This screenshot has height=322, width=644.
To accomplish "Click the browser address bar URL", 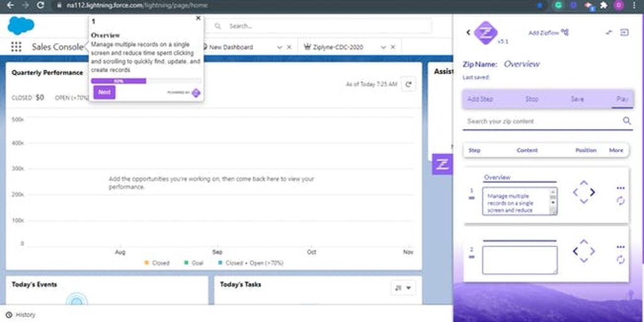I will click(137, 5).
